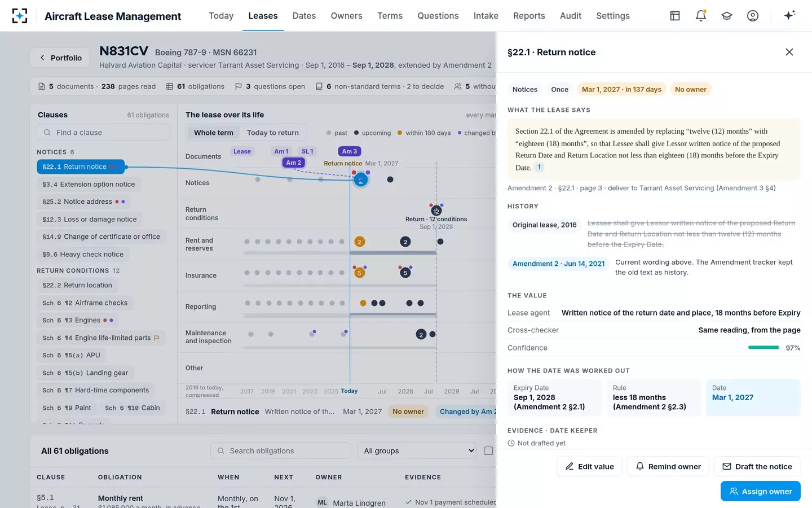Select the Am 3 document marker
Image resolution: width=812 pixels, height=508 pixels.
pos(350,151)
